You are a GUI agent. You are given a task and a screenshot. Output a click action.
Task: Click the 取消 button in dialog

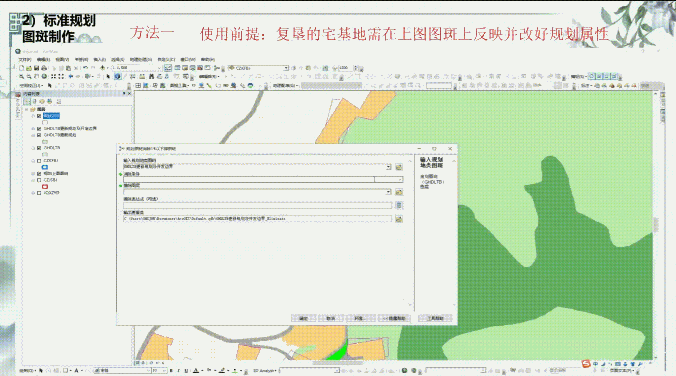tap(331, 318)
